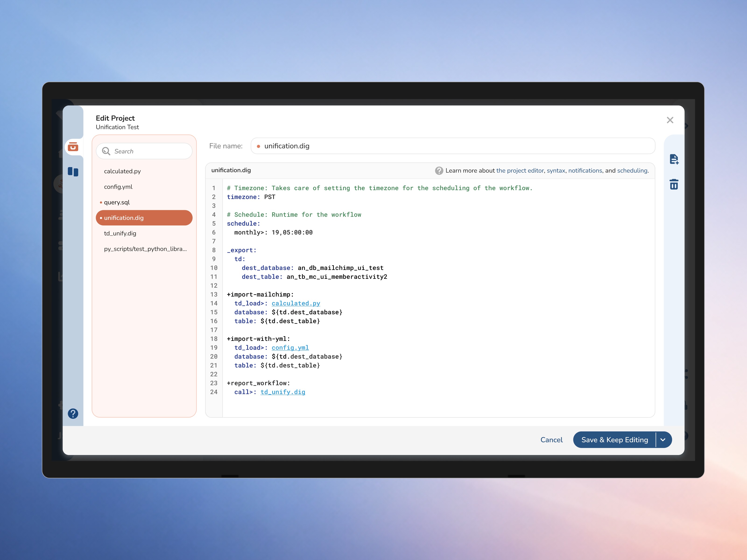The height and width of the screenshot is (560, 747).
Task: Click the File name input field
Action: 453,146
